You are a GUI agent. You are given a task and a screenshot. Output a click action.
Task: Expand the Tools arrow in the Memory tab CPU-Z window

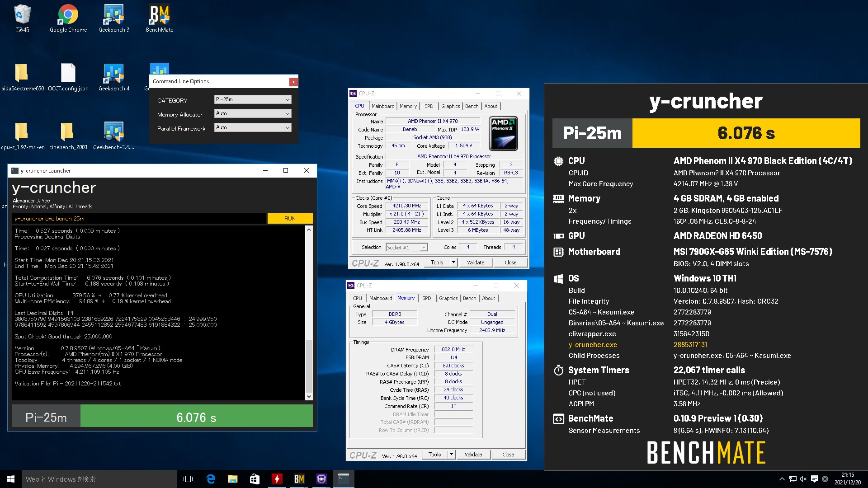(x=451, y=455)
